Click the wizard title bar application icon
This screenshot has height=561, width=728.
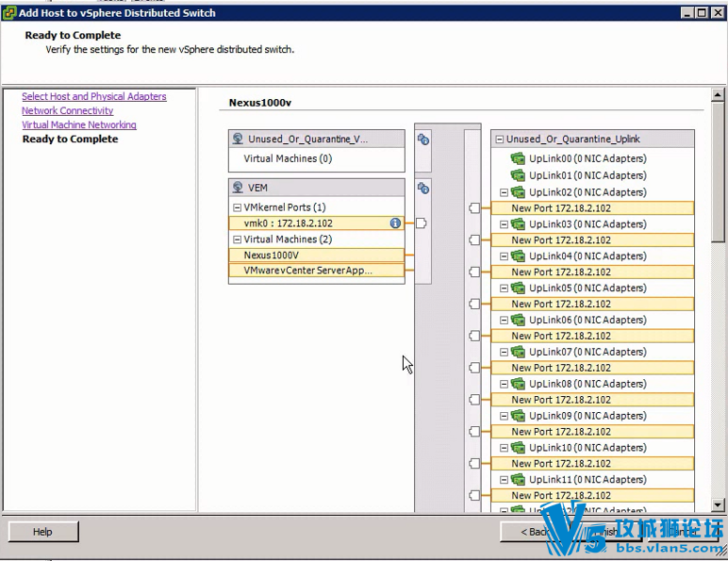[9, 13]
